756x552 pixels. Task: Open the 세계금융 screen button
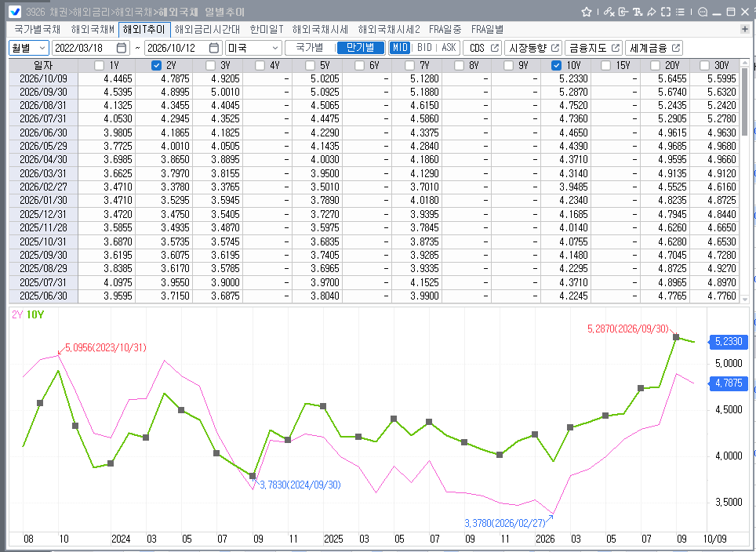[x=654, y=48]
